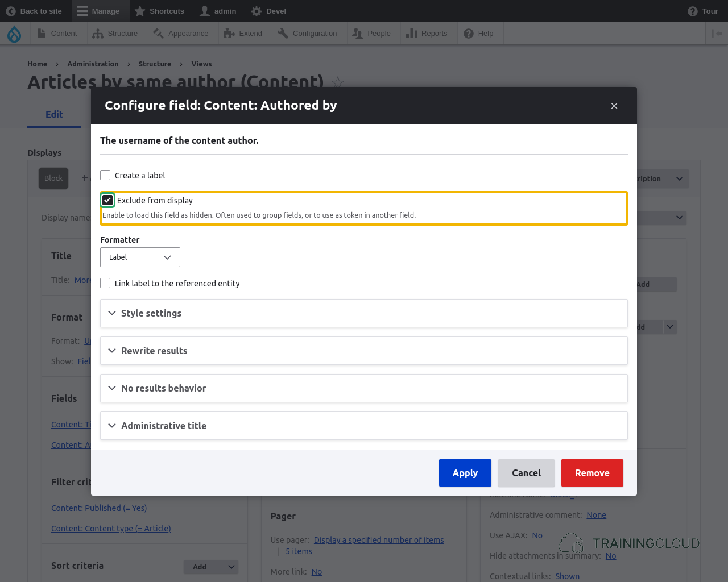Open the admin user icon menu
This screenshot has height=582, width=728.
pyautogui.click(x=205, y=11)
